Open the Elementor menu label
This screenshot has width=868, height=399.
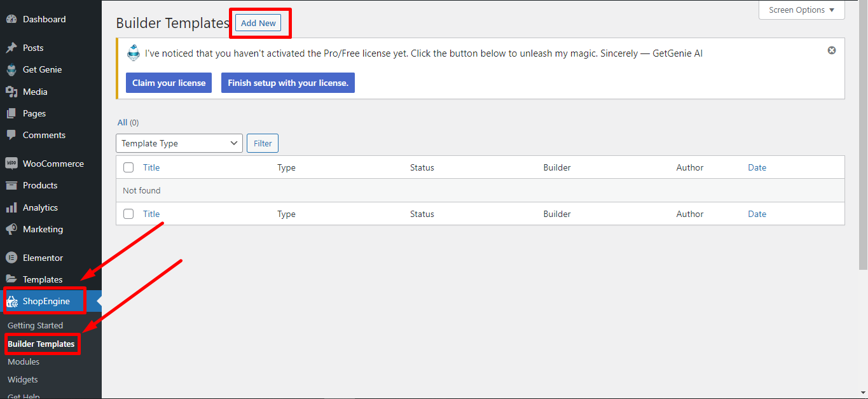click(43, 258)
